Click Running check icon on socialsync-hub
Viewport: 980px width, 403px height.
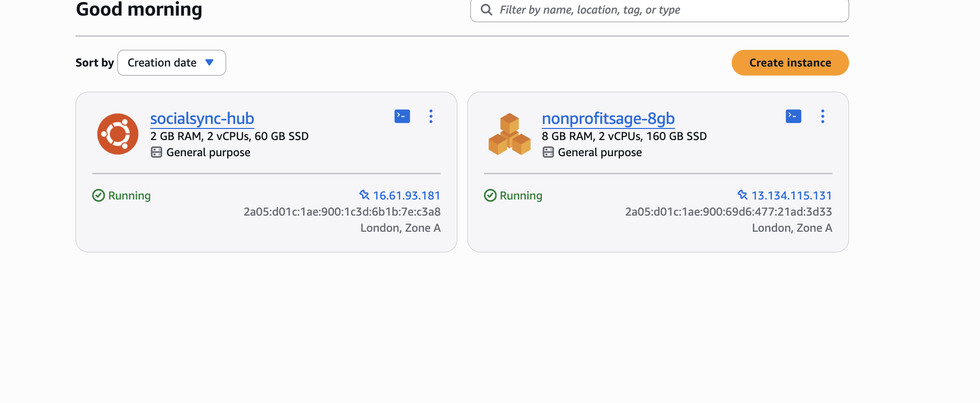click(x=98, y=195)
